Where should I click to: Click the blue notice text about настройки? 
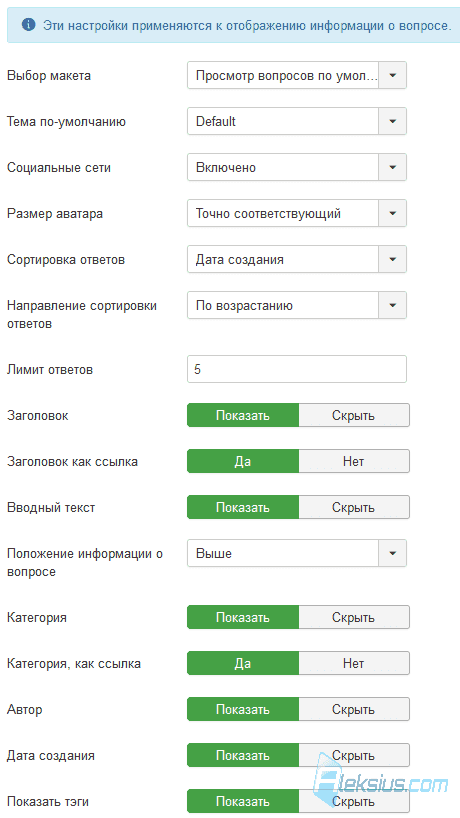[x=247, y=25]
